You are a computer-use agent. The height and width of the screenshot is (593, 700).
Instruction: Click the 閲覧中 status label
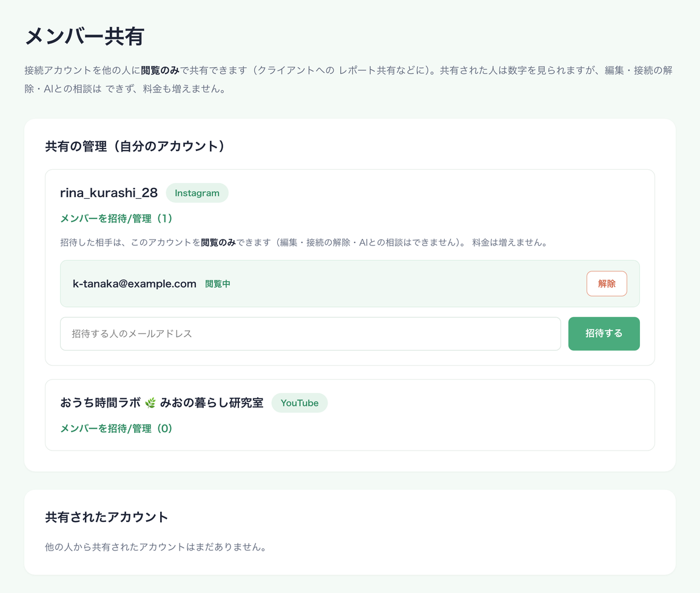(217, 284)
